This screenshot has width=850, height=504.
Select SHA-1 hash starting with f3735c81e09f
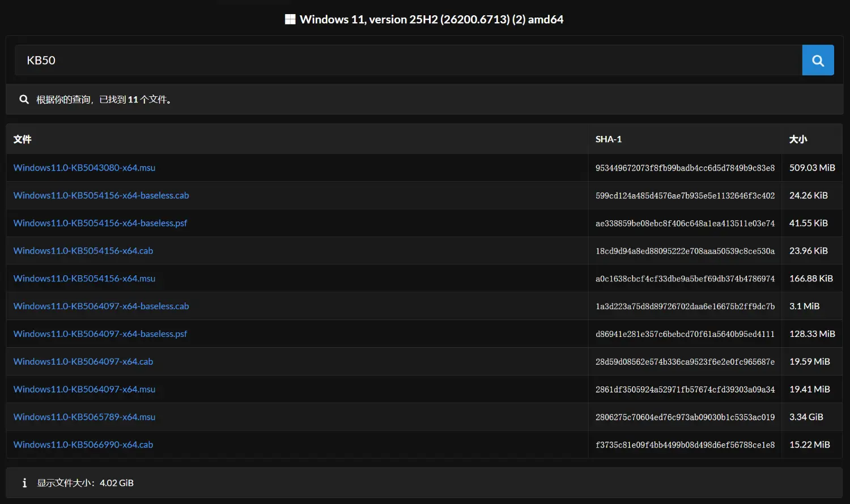pos(685,446)
